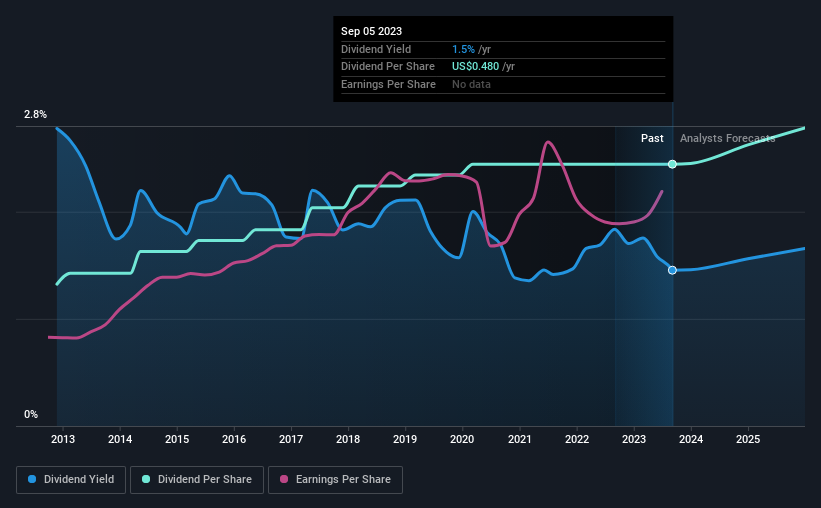
Task: Click the 2023 x-axis label
Action: pos(634,439)
